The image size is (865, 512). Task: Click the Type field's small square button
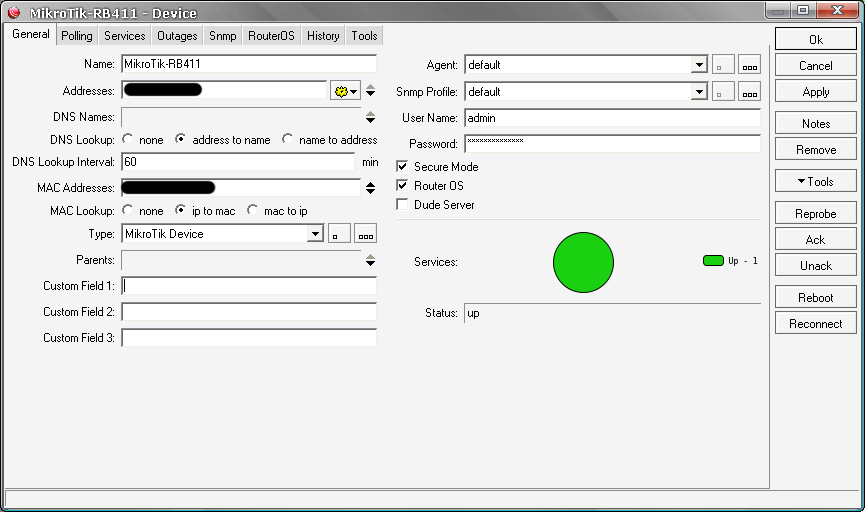[x=339, y=233]
